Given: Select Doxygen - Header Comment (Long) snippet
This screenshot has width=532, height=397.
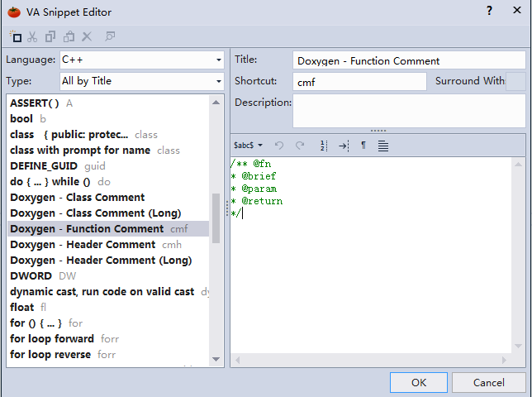Looking at the screenshot, I should 108,261.
